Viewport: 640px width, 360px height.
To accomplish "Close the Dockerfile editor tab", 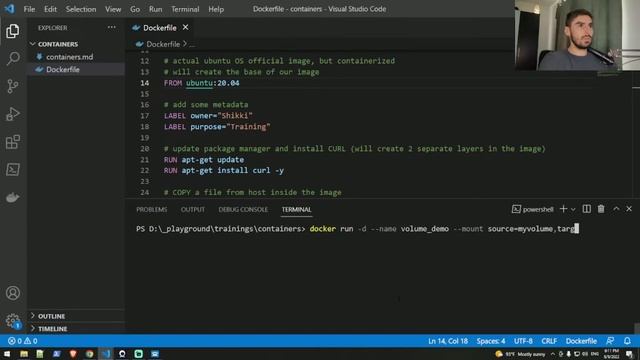I will pos(186,27).
